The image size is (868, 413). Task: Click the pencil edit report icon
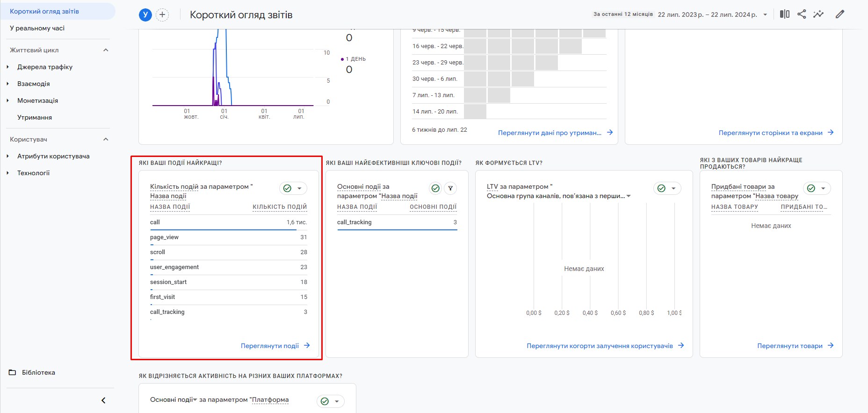click(840, 14)
